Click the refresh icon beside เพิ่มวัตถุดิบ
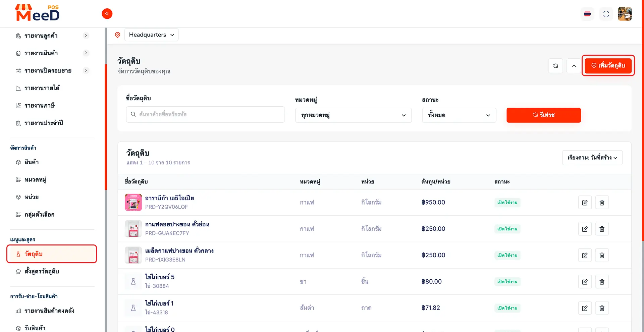Screen dimensions: 644x332 (555, 66)
